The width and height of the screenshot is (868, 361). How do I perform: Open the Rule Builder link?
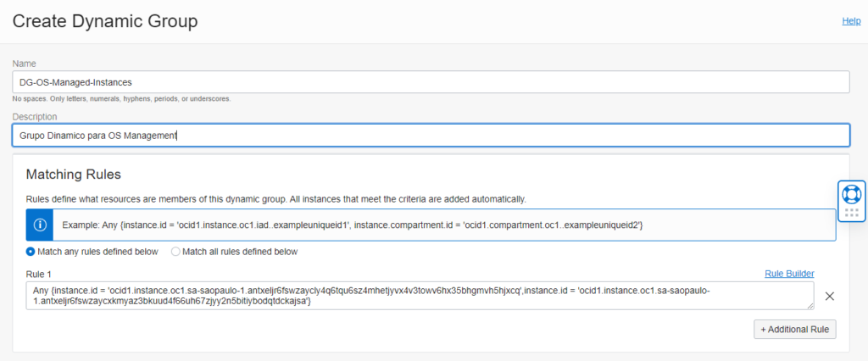(x=789, y=274)
